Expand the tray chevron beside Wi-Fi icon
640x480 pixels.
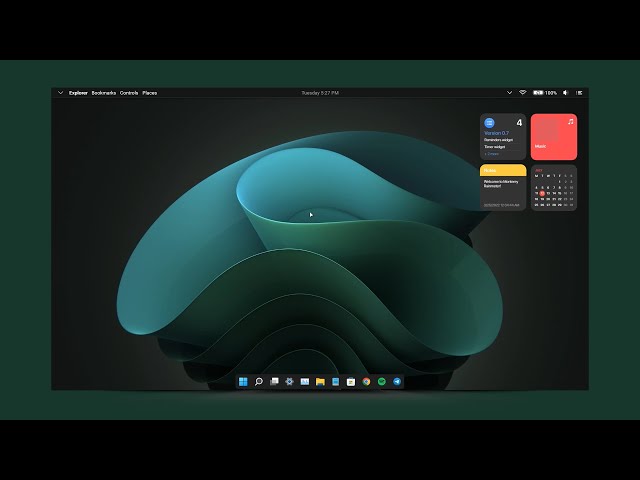tap(509, 93)
